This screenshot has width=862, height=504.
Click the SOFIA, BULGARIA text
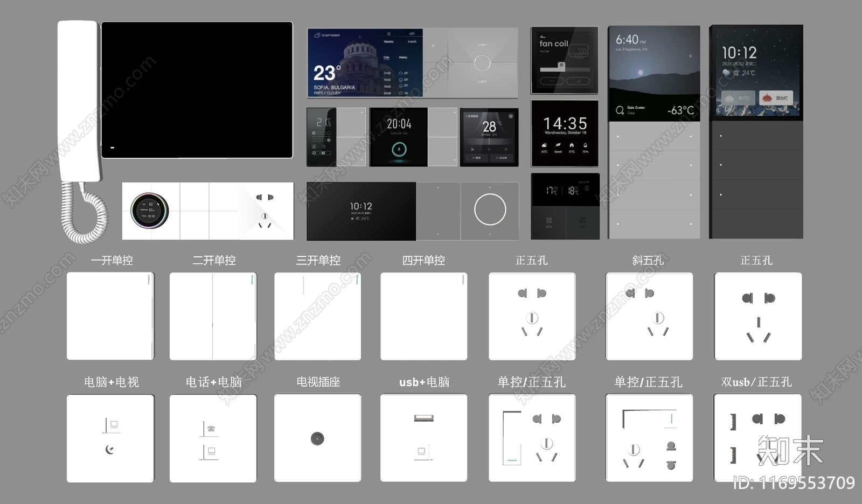click(335, 87)
